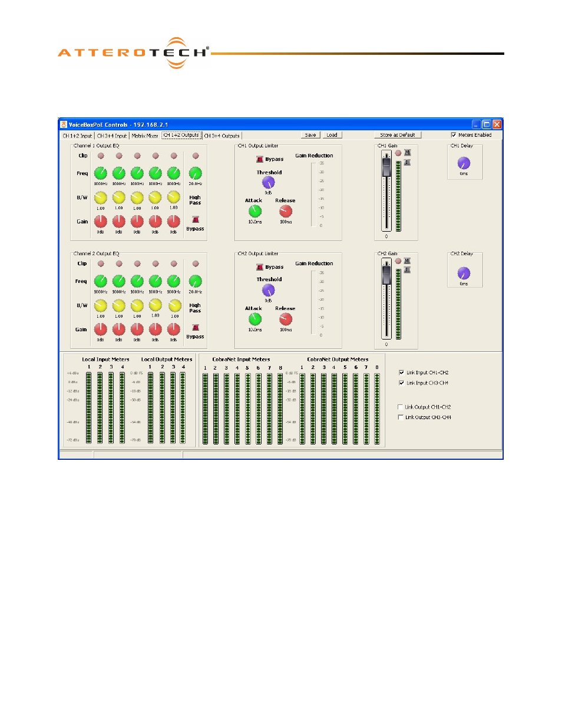The width and height of the screenshot is (562, 728).
Task: Open the Matrix Mixer tab
Action: click(145, 136)
